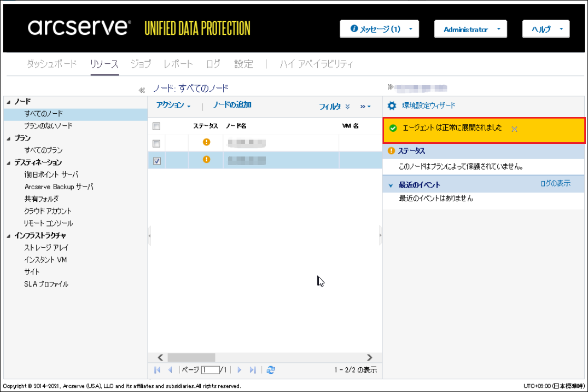Click the page number input field
This screenshot has height=392, width=588.
[x=210, y=370]
